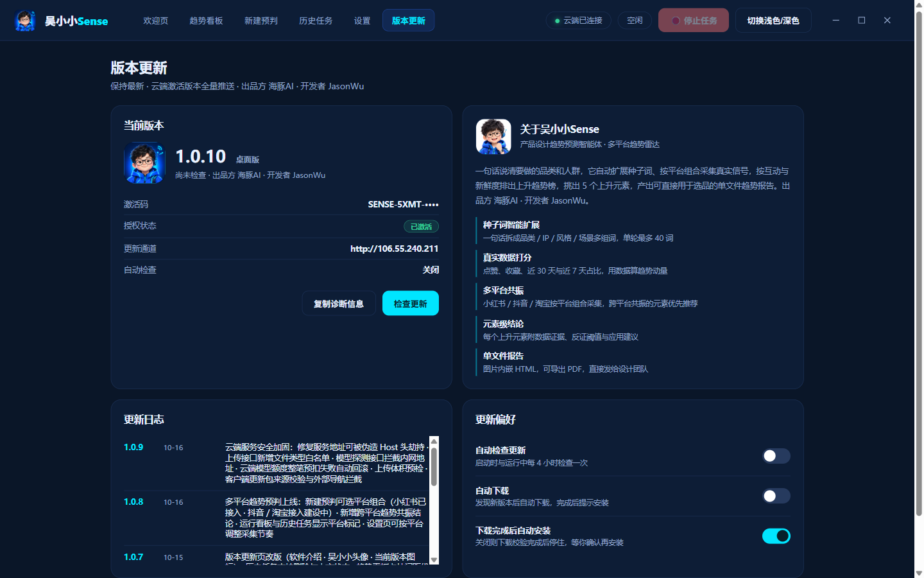Click the 单文件报告 feature heading

pyautogui.click(x=504, y=356)
